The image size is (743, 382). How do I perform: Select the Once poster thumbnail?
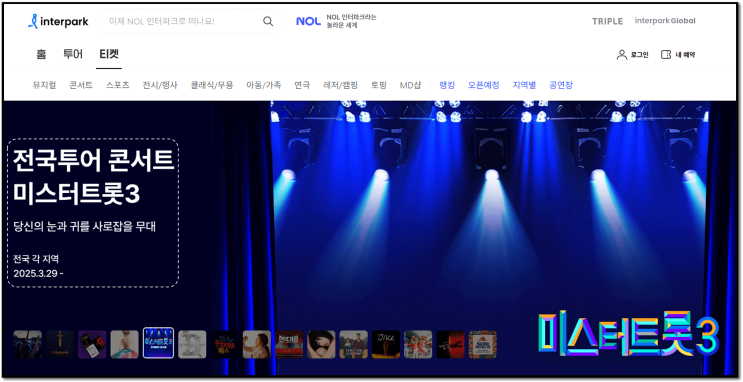[x=386, y=344]
